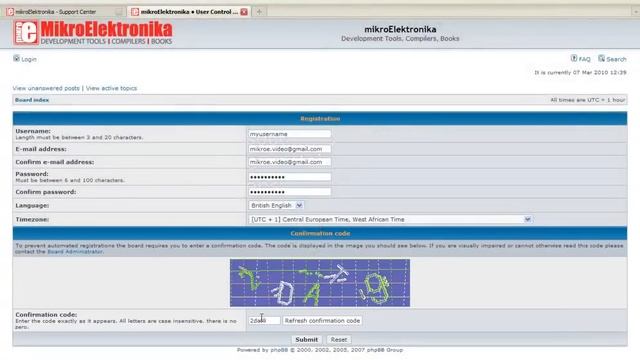The width and height of the screenshot is (640, 360).
Task: Click 'All times are UTC + 1 hour' text
Action: [587, 100]
